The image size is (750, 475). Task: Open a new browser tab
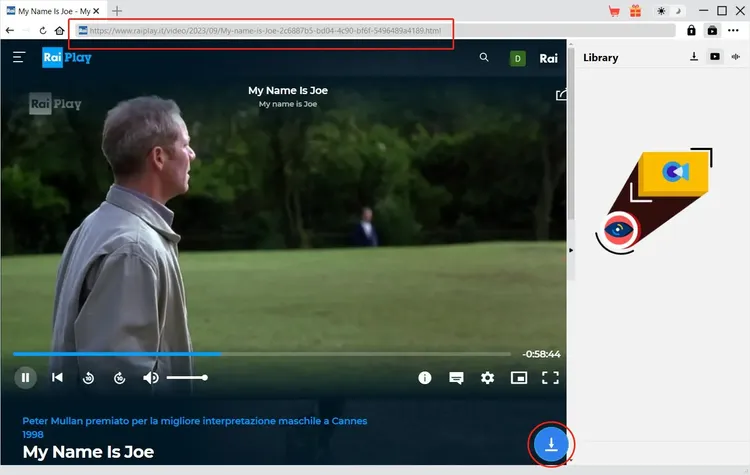pyautogui.click(x=117, y=10)
